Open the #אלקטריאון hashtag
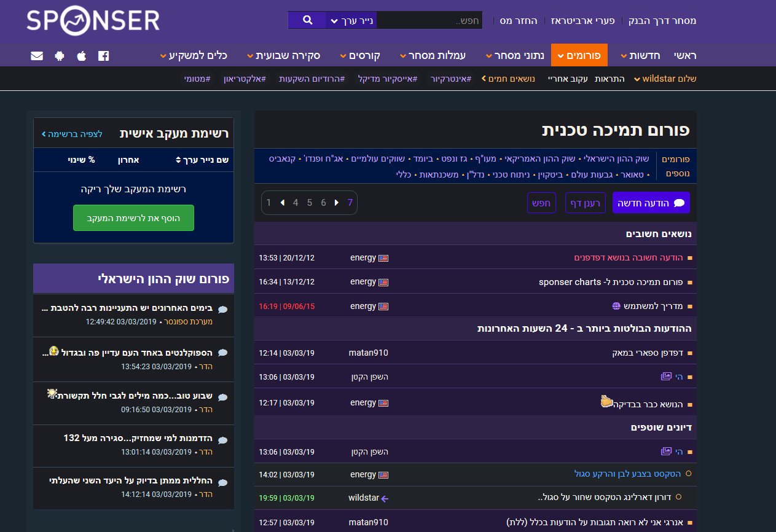This screenshot has width=776, height=532. pos(245,79)
